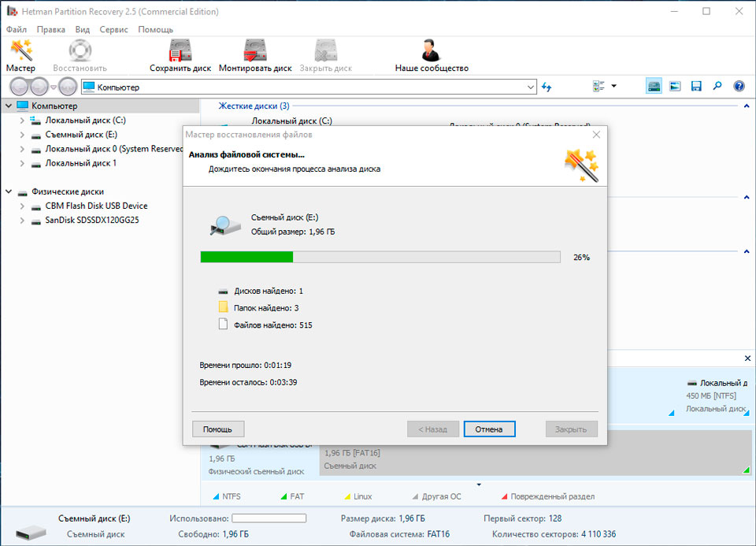Collapse the Жесткие диски section
756x546 pixels.
(747, 106)
